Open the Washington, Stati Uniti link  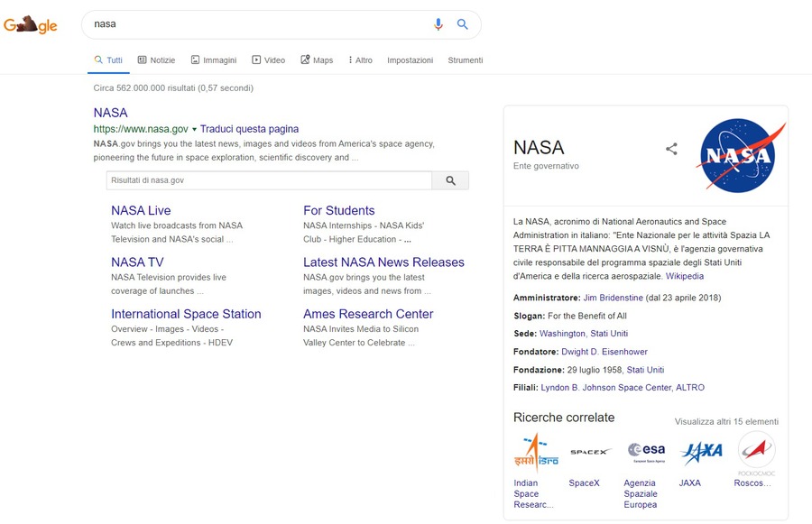[584, 334]
